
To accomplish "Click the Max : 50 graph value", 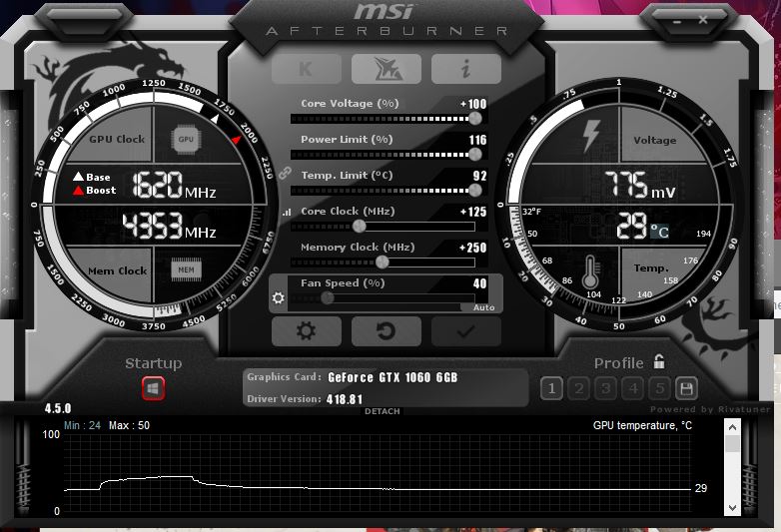I will click(x=129, y=425).
